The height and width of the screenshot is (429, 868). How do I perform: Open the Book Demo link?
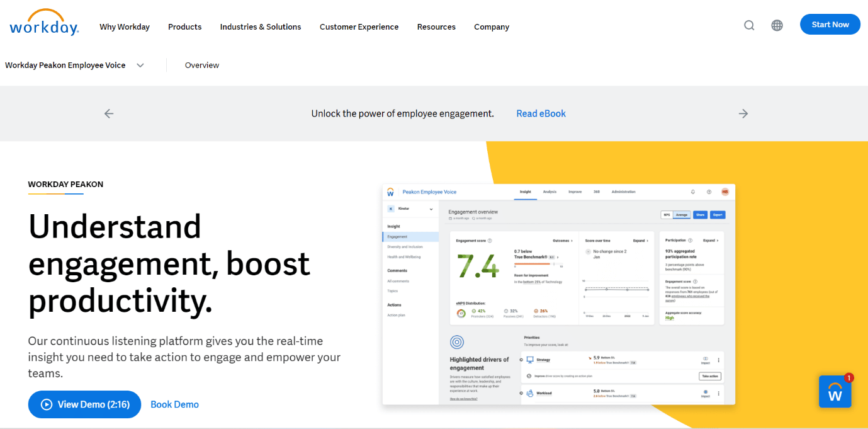pyautogui.click(x=175, y=404)
